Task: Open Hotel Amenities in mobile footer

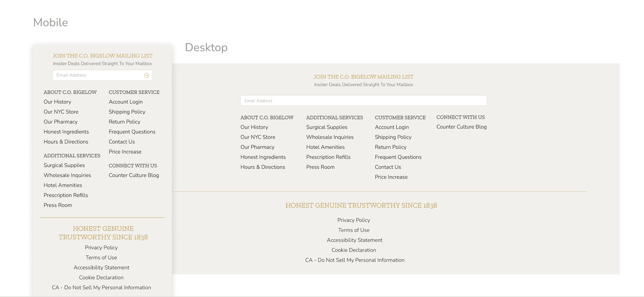Action: pos(63,185)
